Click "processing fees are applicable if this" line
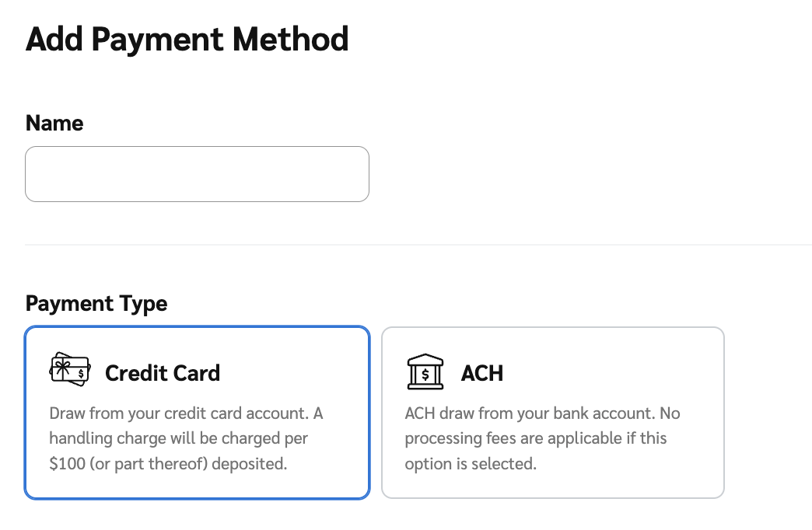Viewport: 812px width, 530px height. (536, 438)
